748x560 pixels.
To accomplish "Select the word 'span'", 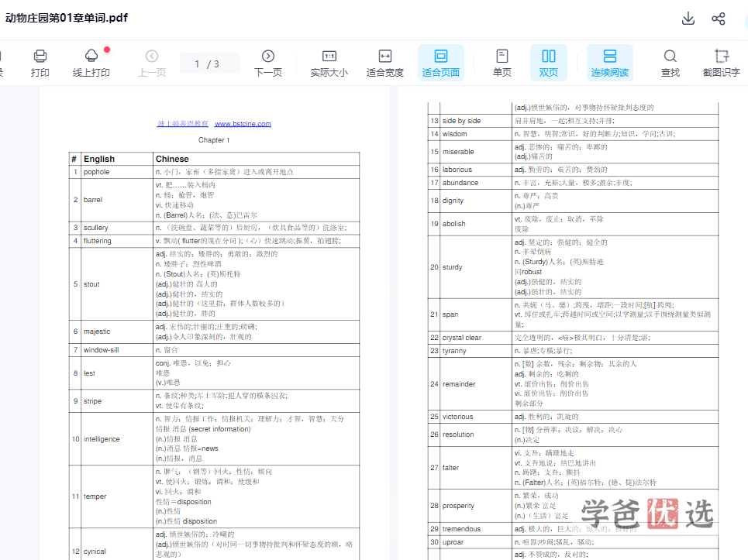I will 450,314.
